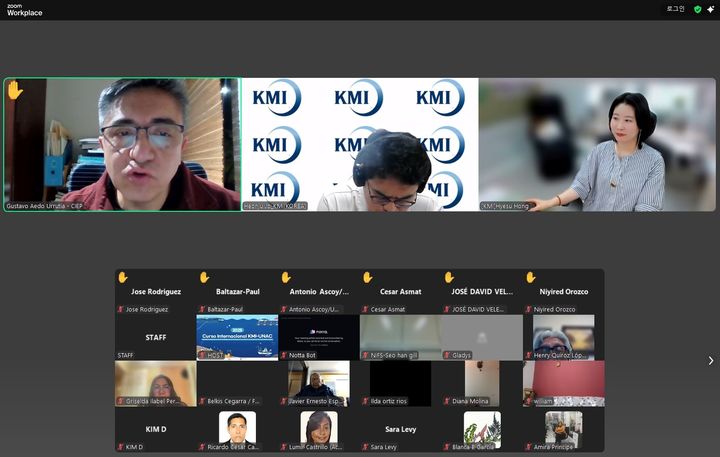Click raised hand icon beside Cesar Asmat
The width and height of the screenshot is (720, 457).
coord(367,277)
